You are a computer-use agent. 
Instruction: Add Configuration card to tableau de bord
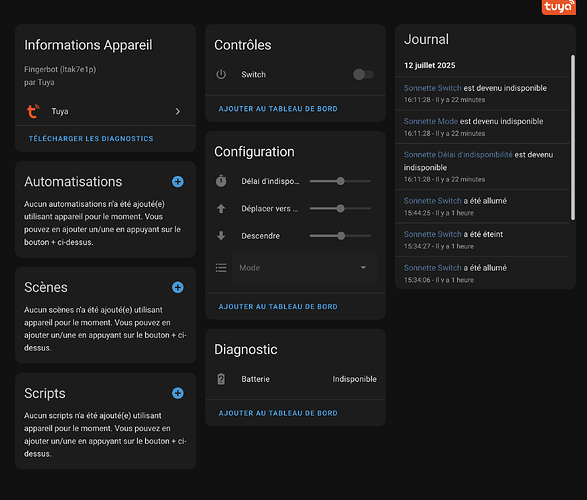point(278,307)
